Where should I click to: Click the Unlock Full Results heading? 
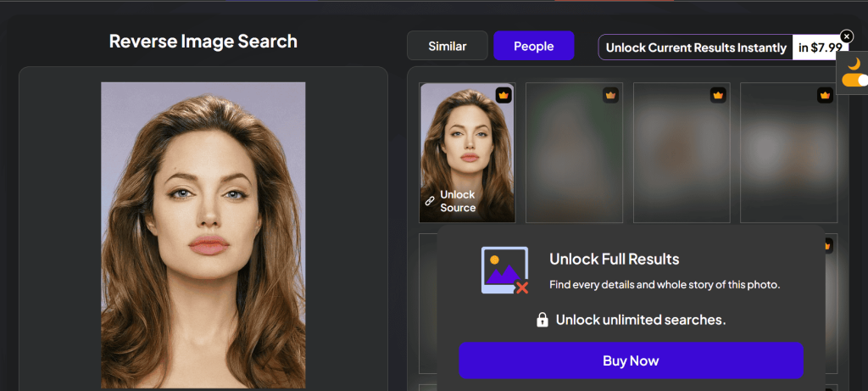(614, 259)
